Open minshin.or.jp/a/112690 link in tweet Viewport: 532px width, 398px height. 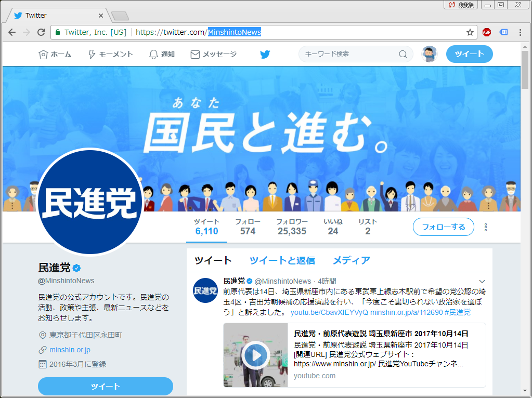[x=407, y=312]
